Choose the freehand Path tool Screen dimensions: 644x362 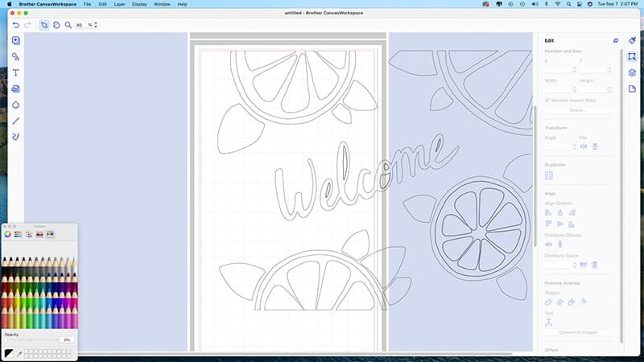click(x=16, y=137)
